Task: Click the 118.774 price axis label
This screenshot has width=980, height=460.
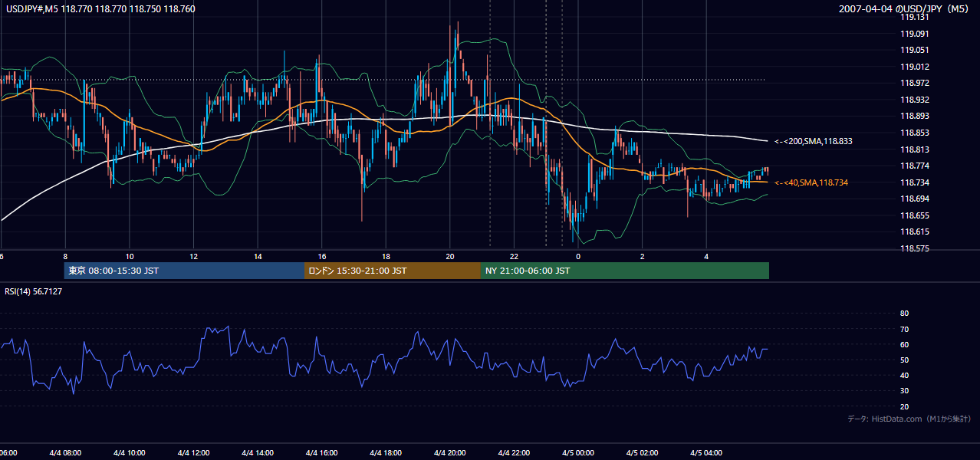Action: [914, 166]
